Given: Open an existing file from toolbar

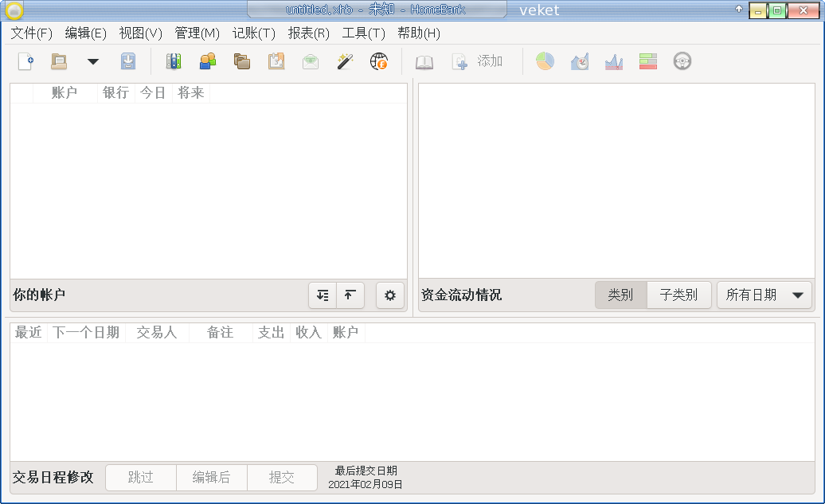Looking at the screenshot, I should [x=59, y=61].
